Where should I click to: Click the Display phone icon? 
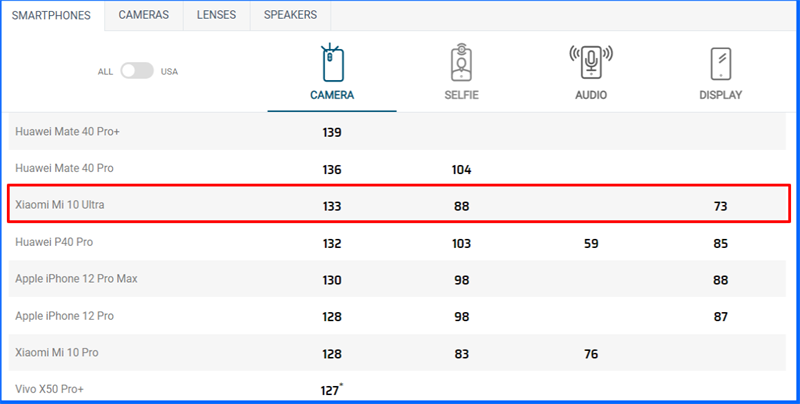tap(720, 64)
